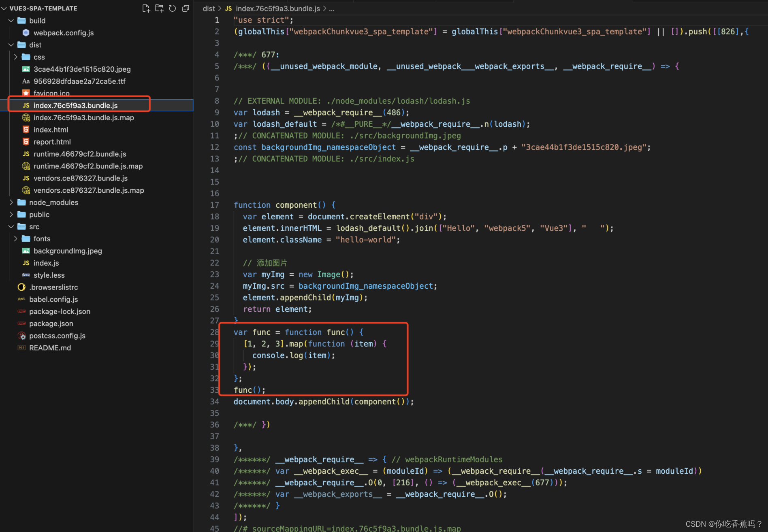Open package-lock.json via its npm icon
The image size is (768, 532).
(21, 312)
